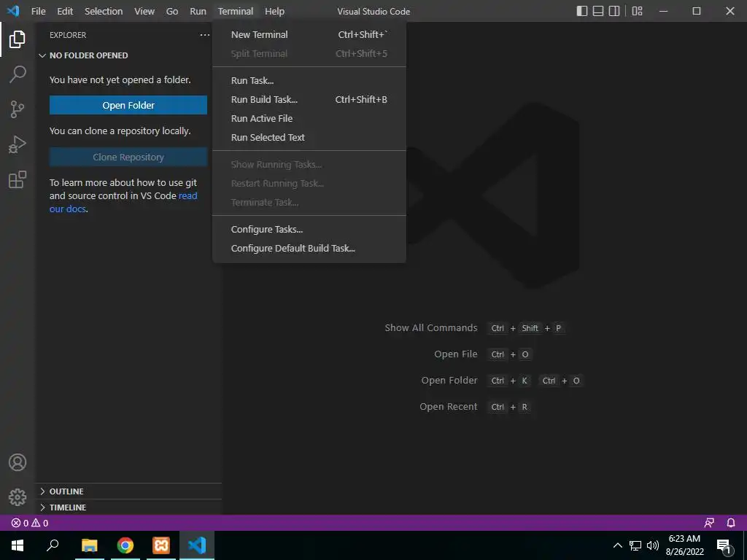The height and width of the screenshot is (560, 747).
Task: Open the Run and Debug view icon
Action: pos(18,144)
